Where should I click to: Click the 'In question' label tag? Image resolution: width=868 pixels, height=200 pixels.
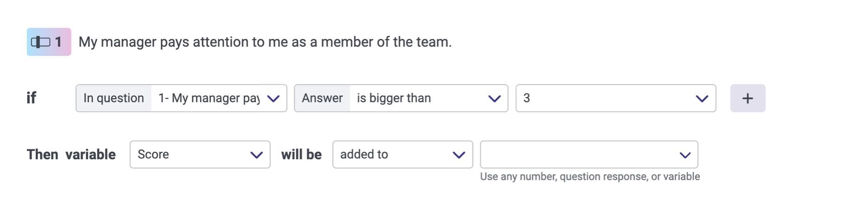tap(114, 98)
